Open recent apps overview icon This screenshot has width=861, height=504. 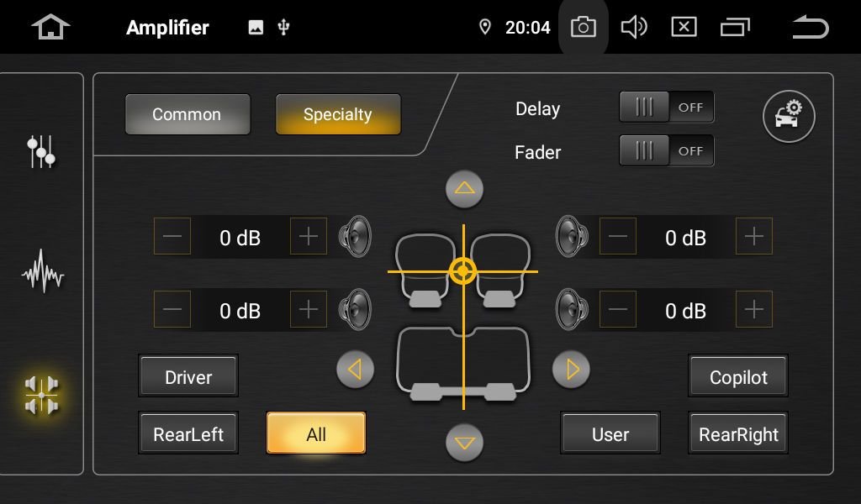coord(735,28)
